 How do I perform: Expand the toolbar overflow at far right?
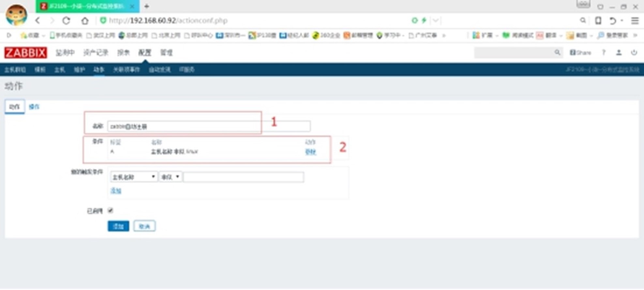635,35
